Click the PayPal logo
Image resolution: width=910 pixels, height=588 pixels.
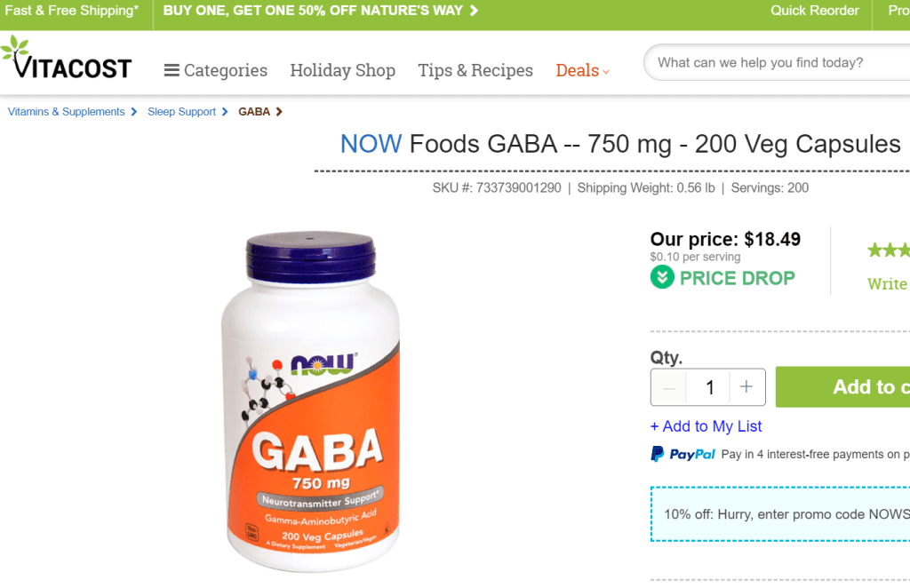683,454
